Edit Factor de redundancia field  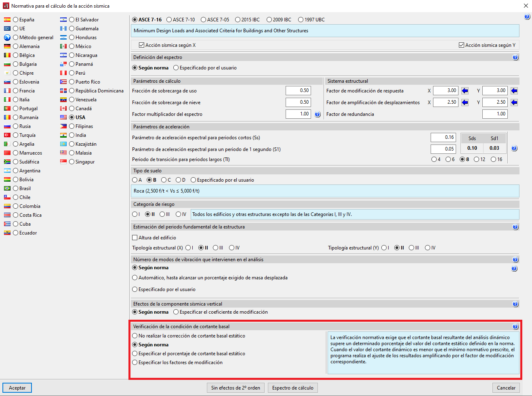pyautogui.click(x=495, y=114)
